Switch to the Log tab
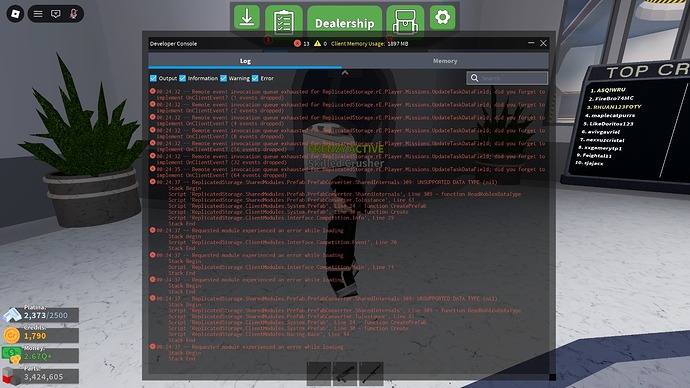Viewport: 690px width, 388px height. pos(245,61)
